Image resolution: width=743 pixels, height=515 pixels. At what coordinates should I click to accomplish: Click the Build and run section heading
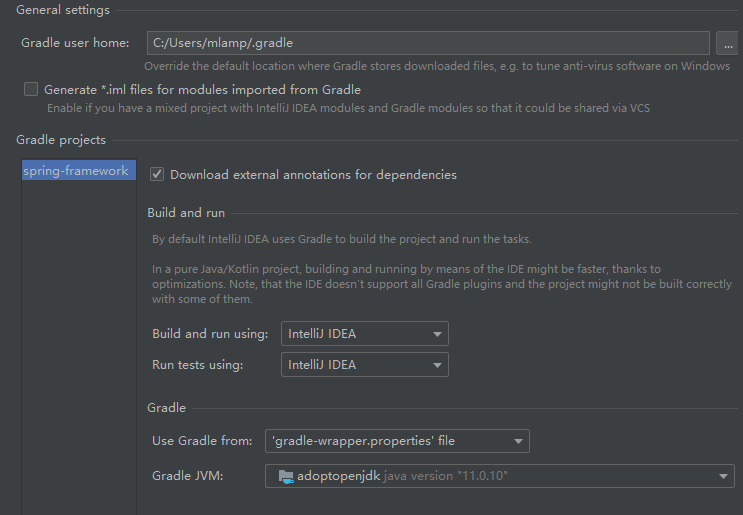(x=186, y=213)
